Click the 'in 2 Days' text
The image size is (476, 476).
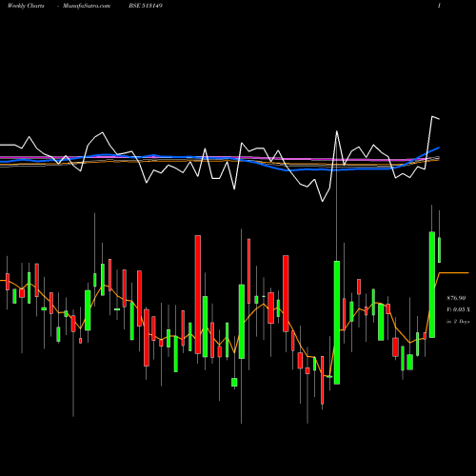pyautogui.click(x=458, y=322)
